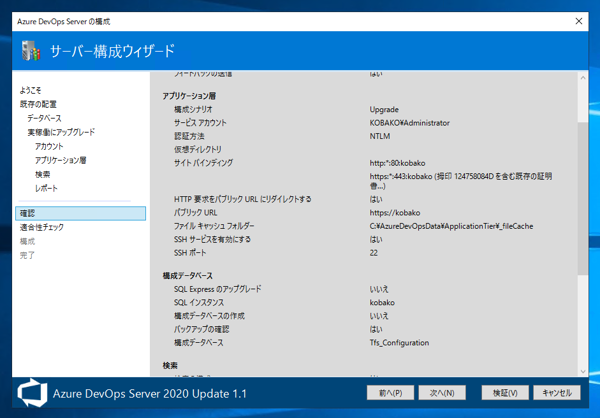Select the レポート step in the sidebar

point(46,188)
